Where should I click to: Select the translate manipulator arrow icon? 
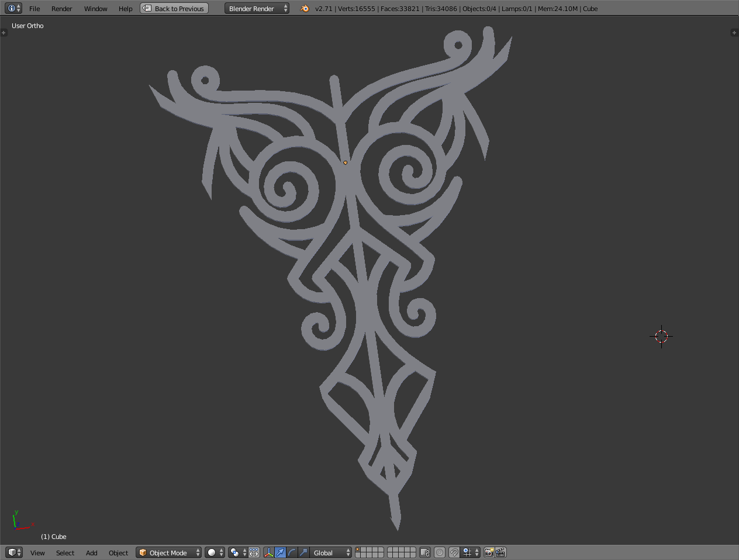280,553
